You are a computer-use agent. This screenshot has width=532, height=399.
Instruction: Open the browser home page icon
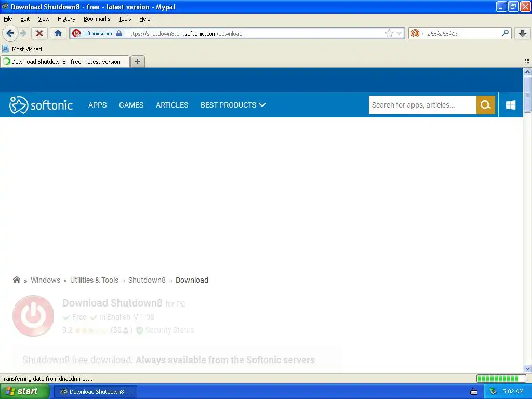(58, 33)
